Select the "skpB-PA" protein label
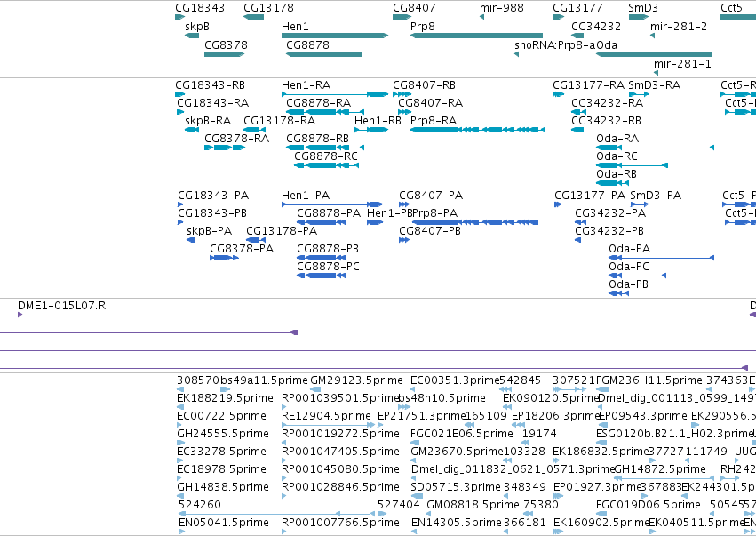 (210, 232)
